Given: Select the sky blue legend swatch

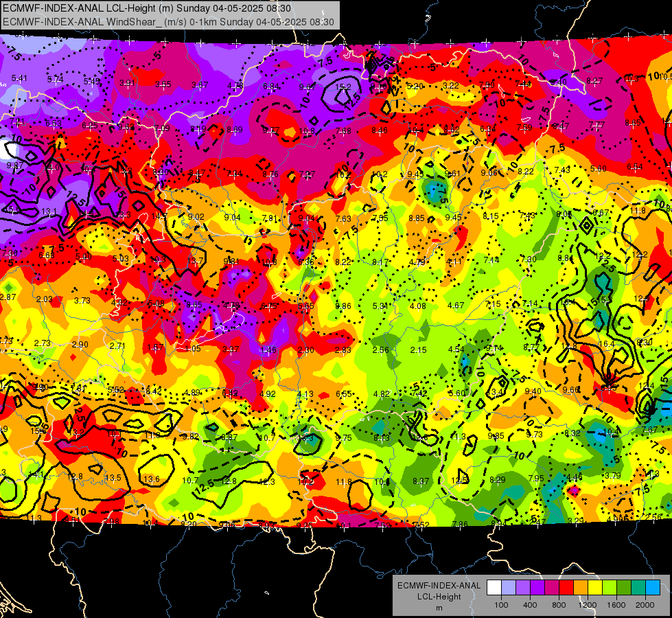Looking at the screenshot, I should 653,587.
